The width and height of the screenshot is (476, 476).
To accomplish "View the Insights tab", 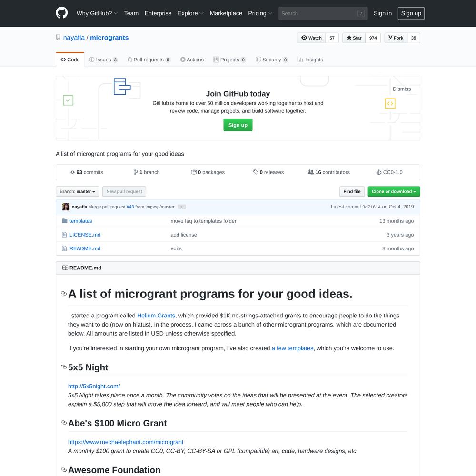I will point(310,59).
